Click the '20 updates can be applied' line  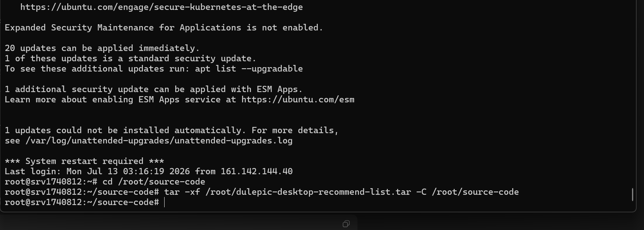pos(102,48)
